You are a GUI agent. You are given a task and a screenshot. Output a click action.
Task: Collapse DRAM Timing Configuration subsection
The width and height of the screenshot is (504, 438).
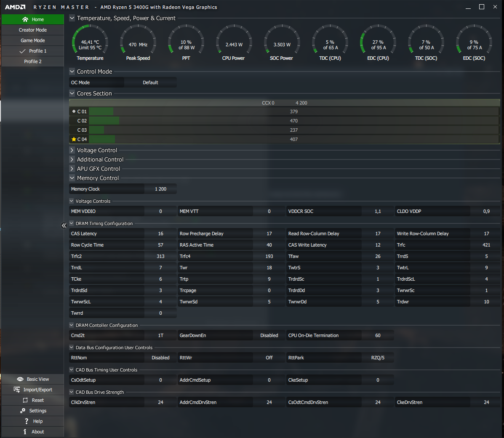click(71, 223)
